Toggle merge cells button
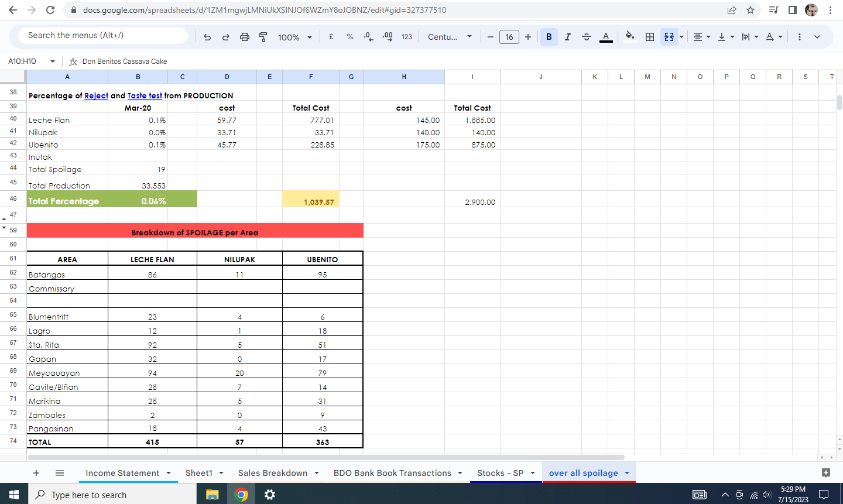The width and height of the screenshot is (843, 504). click(669, 37)
